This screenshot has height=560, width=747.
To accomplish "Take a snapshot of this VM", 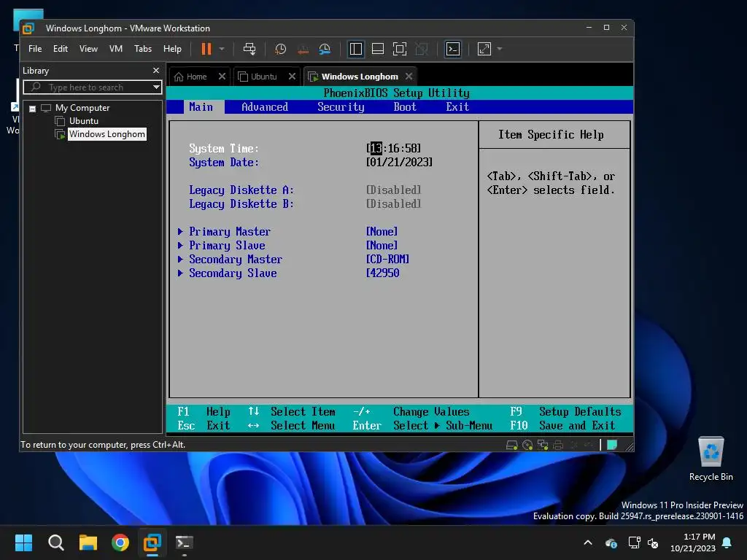I will [x=280, y=49].
